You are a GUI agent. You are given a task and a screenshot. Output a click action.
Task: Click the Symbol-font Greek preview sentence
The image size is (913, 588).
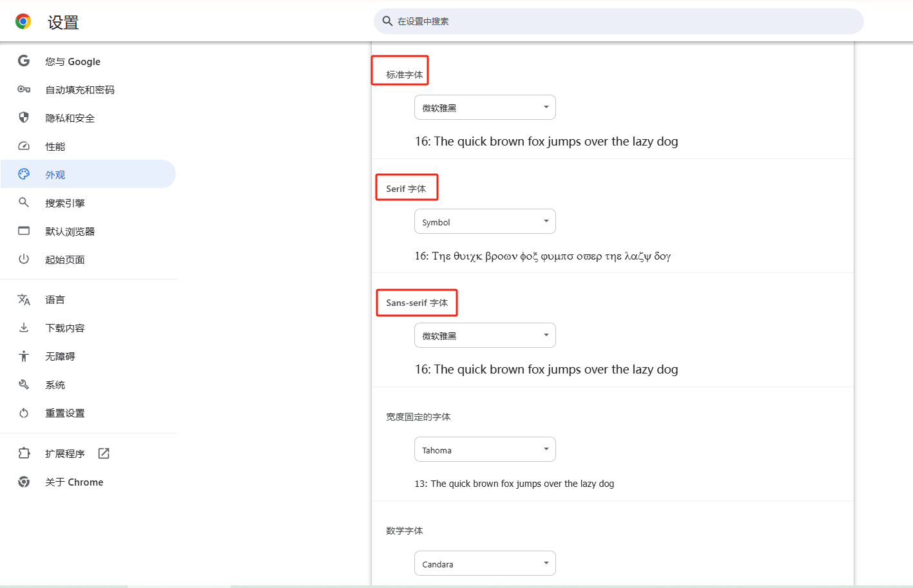(543, 256)
